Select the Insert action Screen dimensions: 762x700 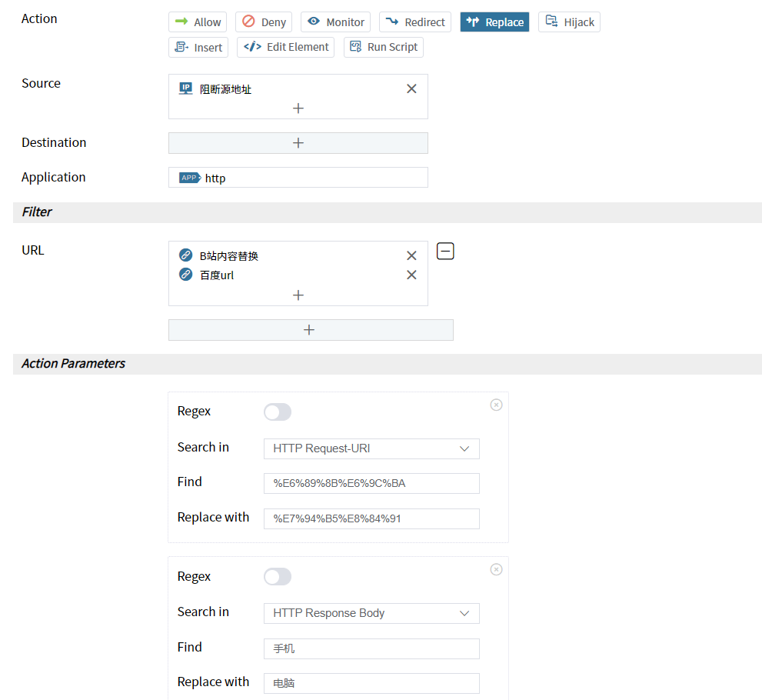click(x=198, y=47)
